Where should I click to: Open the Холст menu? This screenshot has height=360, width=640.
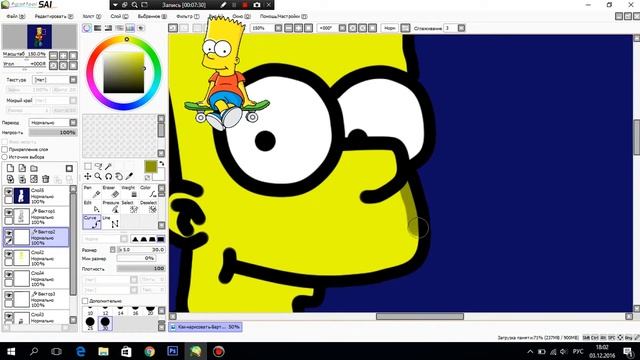coord(91,16)
